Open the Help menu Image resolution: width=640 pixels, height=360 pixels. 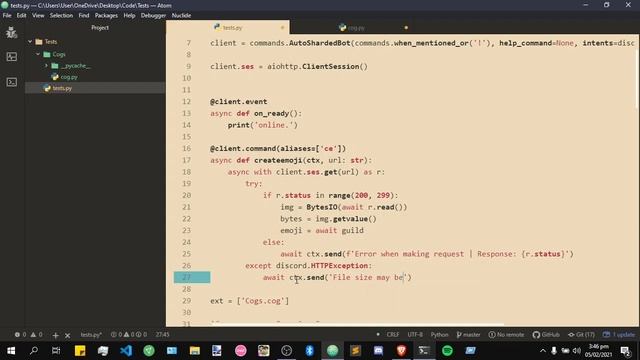(x=129, y=16)
